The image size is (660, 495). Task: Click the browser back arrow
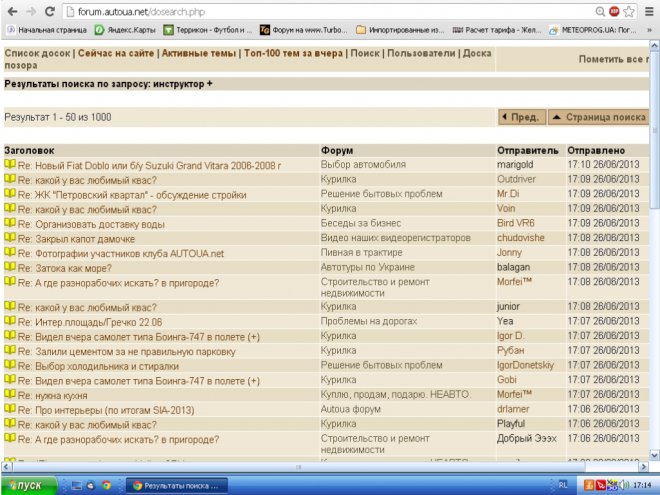point(9,11)
